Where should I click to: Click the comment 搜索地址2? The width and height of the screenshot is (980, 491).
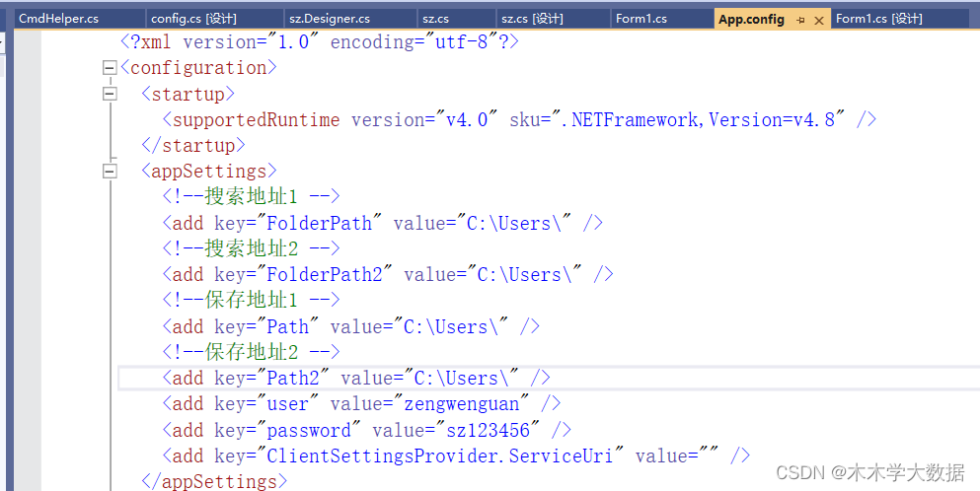tap(252, 248)
